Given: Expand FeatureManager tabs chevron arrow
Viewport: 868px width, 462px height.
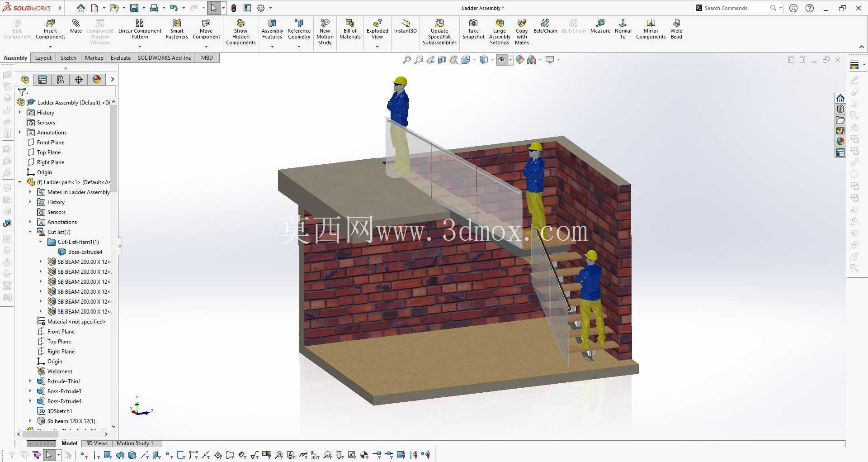Looking at the screenshot, I should tap(112, 80).
